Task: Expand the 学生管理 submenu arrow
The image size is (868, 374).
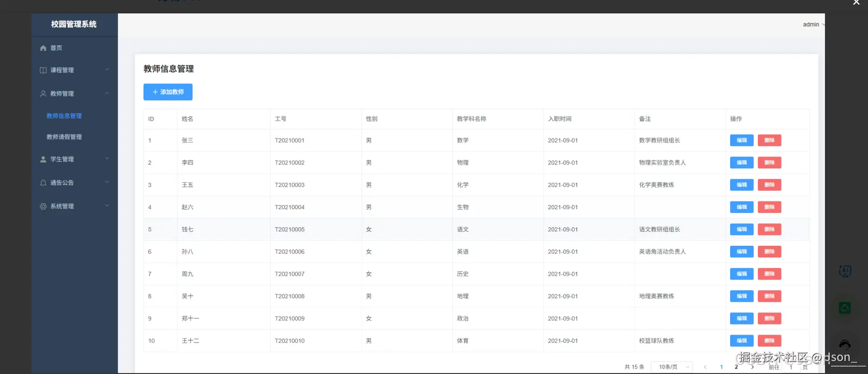Action: (x=107, y=158)
